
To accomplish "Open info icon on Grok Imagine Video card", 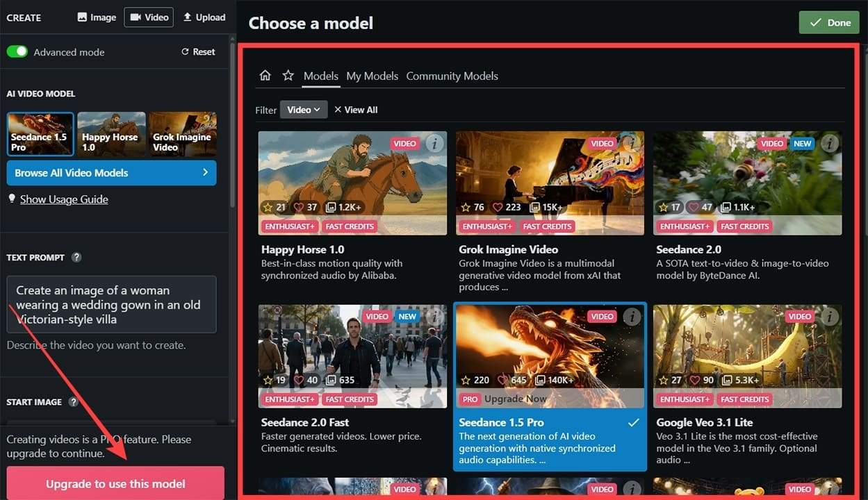I will [x=632, y=144].
